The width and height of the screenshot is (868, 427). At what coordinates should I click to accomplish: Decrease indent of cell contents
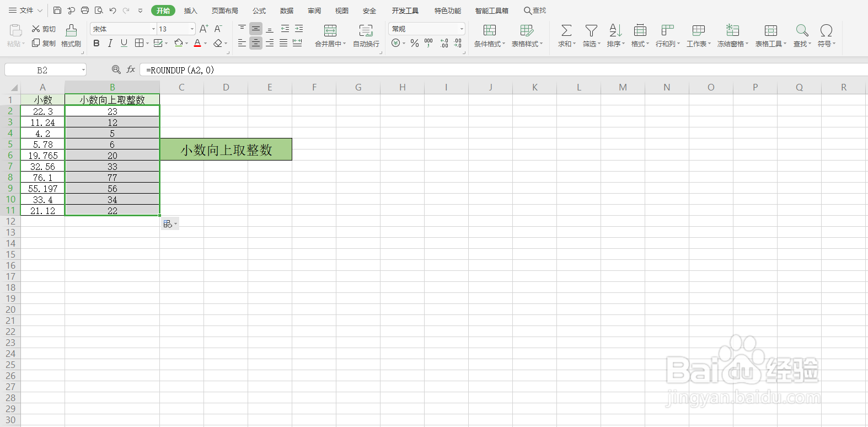[285, 29]
